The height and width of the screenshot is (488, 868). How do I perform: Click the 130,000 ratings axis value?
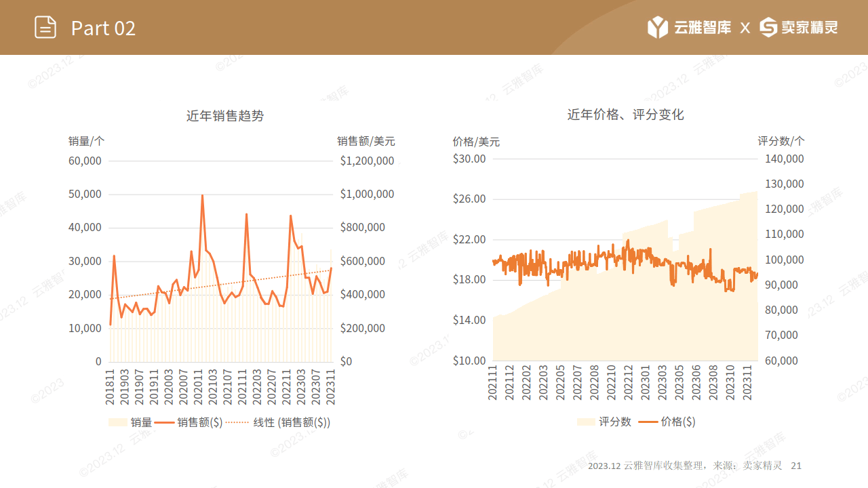click(784, 184)
